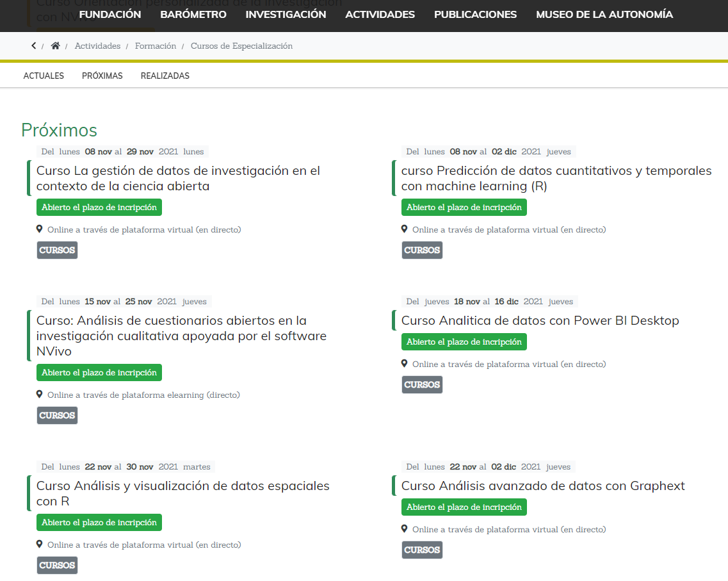Open the Investigación menu item

[286, 15]
